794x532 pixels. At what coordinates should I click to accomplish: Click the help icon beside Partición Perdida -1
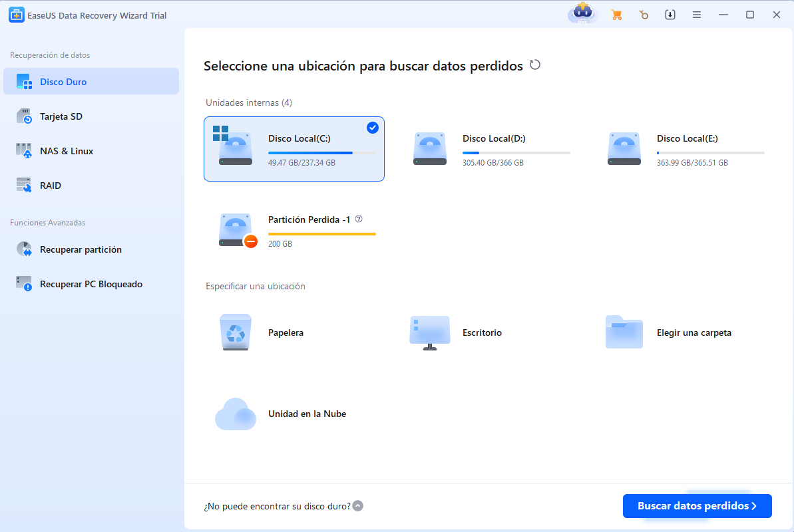click(359, 219)
